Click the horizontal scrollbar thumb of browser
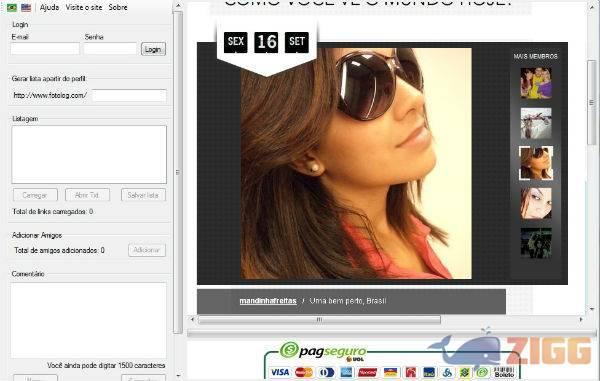This screenshot has height=381, width=600. tap(319, 319)
